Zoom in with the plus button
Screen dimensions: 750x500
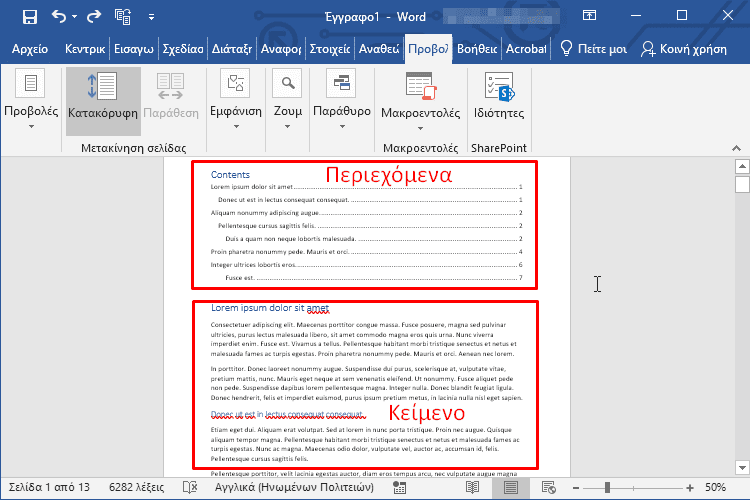(690, 488)
